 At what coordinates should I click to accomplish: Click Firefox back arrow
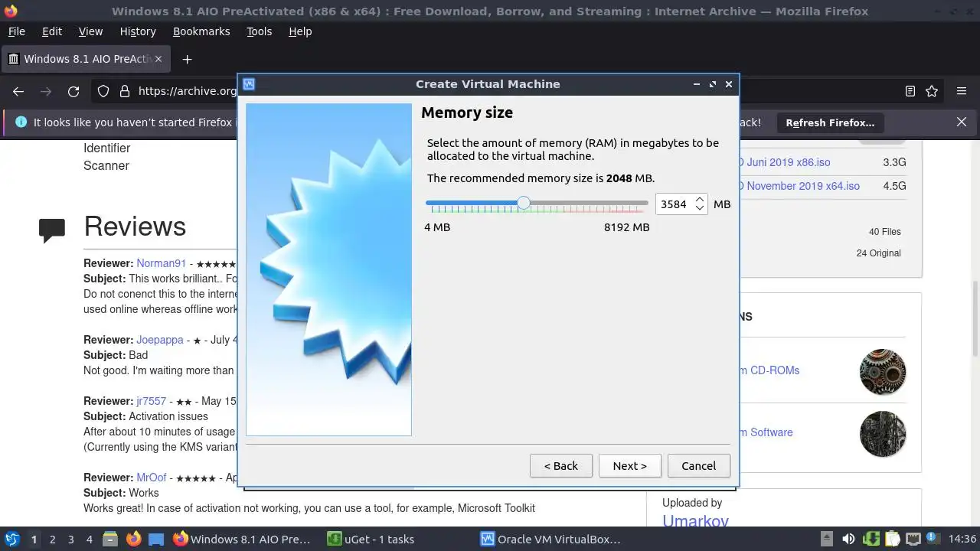pos(18,91)
